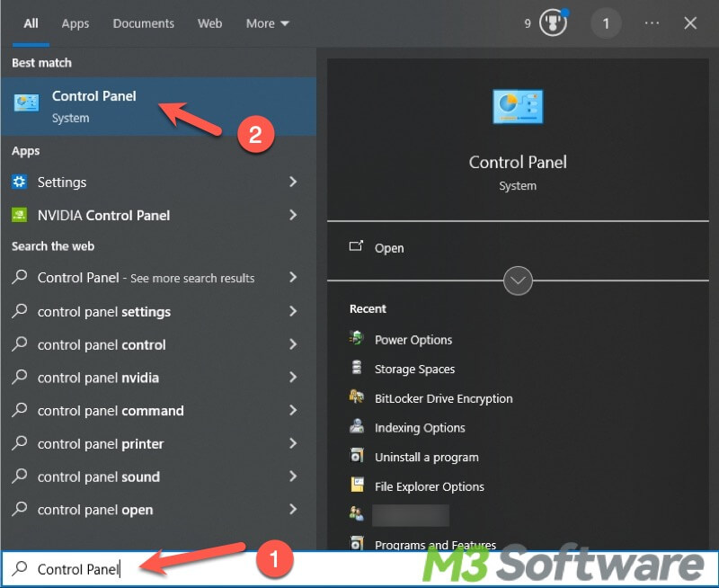Click the user accounts icon beside blurred entry
This screenshot has height=588, width=719.
356,513
